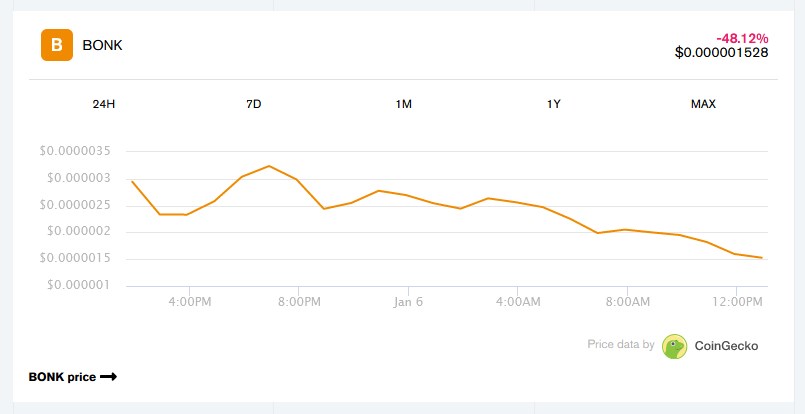805x414 pixels.
Task: Click the CoinGecko gecko logo
Action: [674, 346]
